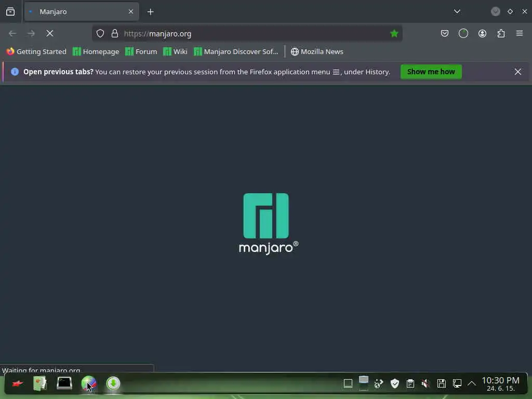Toggle the bookmark star for this page
This screenshot has width=532, height=399.
coord(394,33)
